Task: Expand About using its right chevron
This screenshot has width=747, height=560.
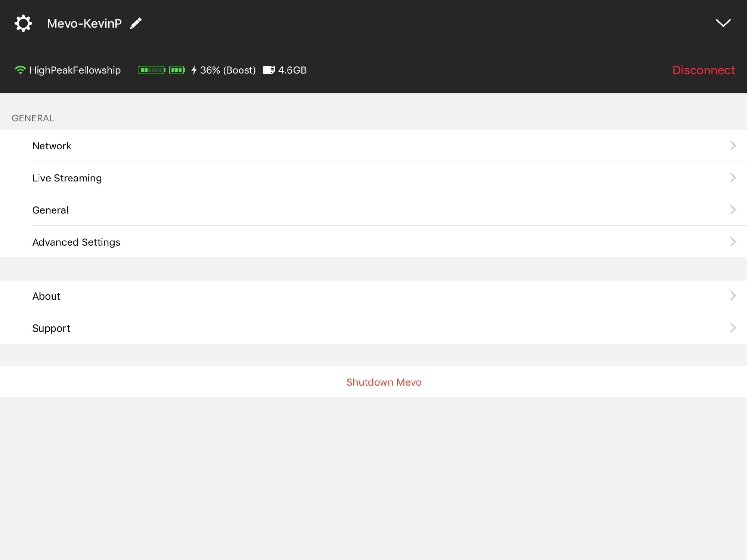Action: (x=733, y=296)
